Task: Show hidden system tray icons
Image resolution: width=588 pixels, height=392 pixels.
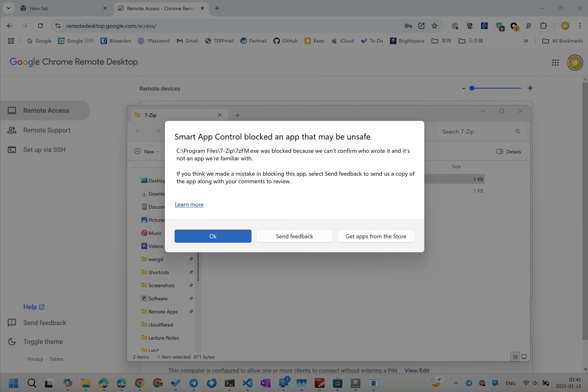Action: coord(456,383)
